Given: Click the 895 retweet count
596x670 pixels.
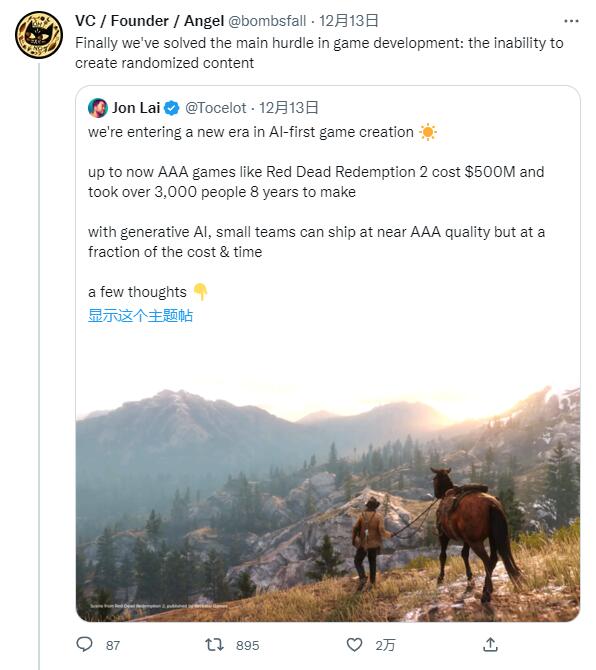Looking at the screenshot, I should 247,645.
